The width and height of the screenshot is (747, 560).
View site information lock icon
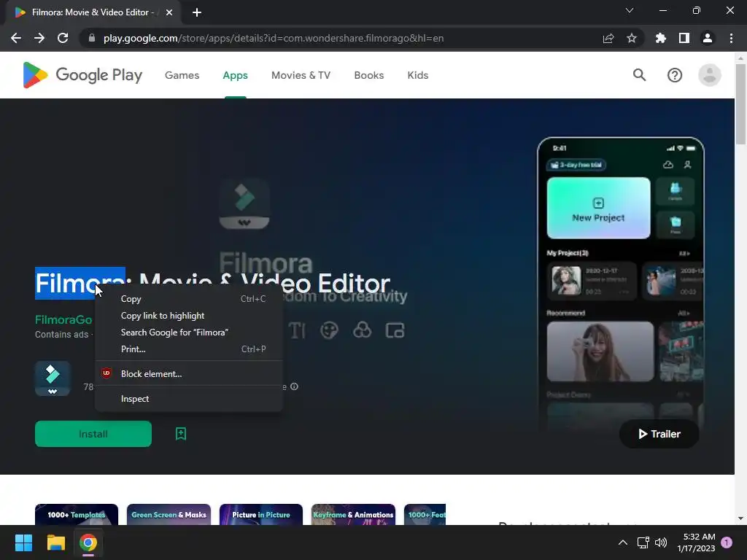92,38
